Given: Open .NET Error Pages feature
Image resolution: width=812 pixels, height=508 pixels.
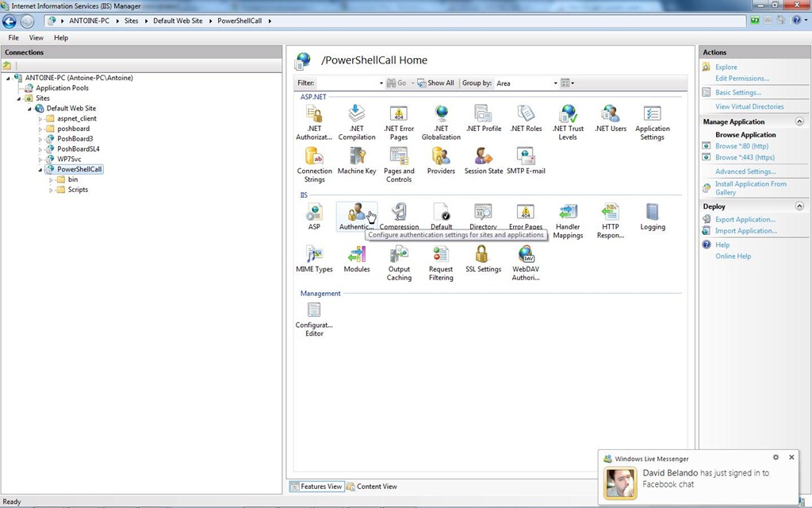Looking at the screenshot, I should 399,122.
